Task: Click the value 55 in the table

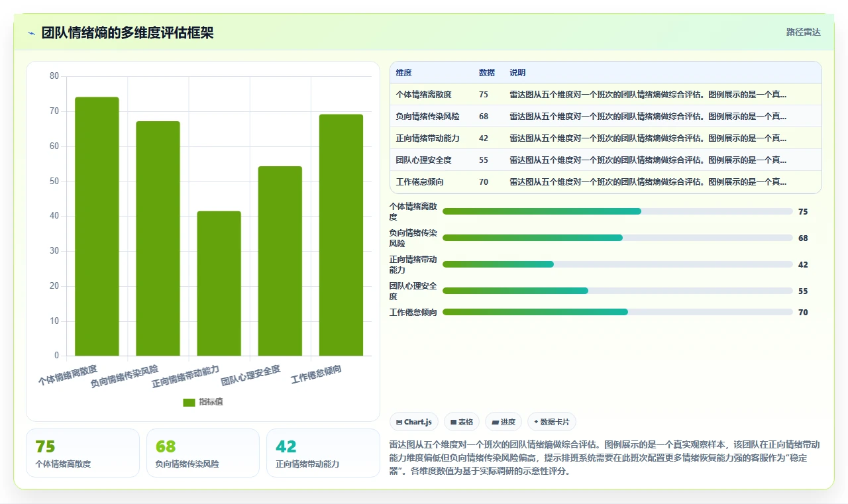Action: pyautogui.click(x=484, y=160)
